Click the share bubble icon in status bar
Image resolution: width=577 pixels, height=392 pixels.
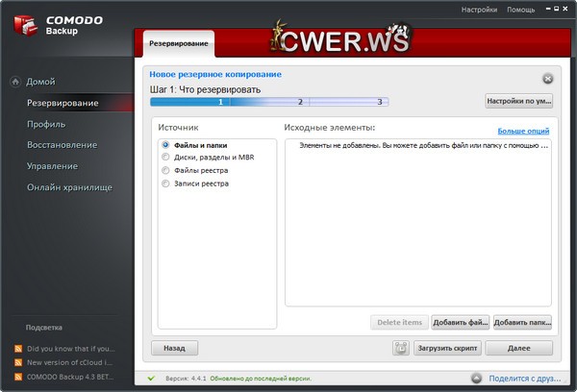click(479, 379)
